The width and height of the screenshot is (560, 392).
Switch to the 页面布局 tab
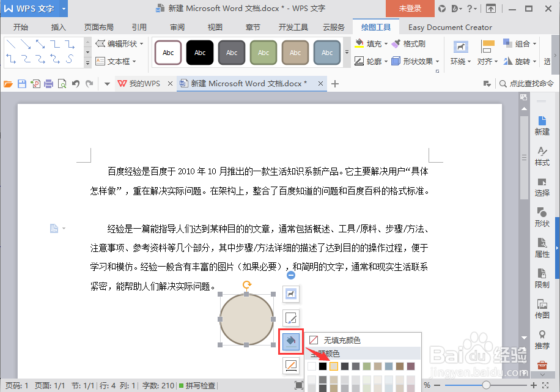tap(98, 27)
